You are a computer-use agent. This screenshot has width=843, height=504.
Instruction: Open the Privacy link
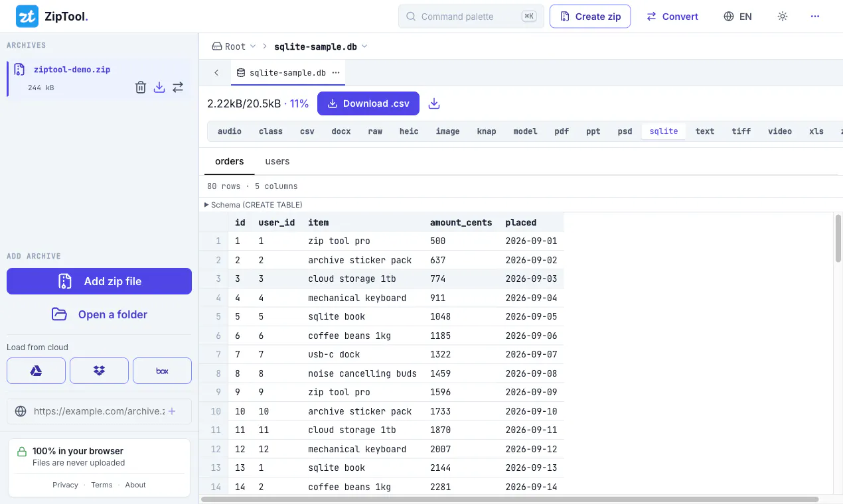pyautogui.click(x=65, y=485)
